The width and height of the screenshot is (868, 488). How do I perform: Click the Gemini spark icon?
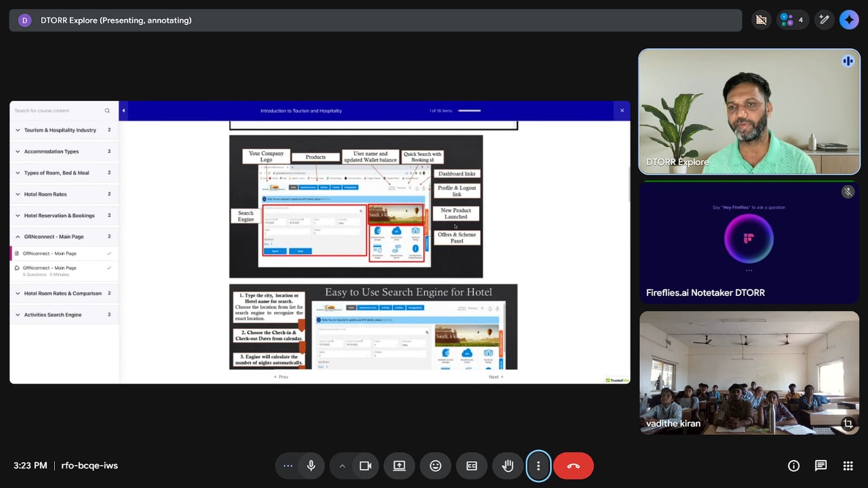tap(848, 20)
